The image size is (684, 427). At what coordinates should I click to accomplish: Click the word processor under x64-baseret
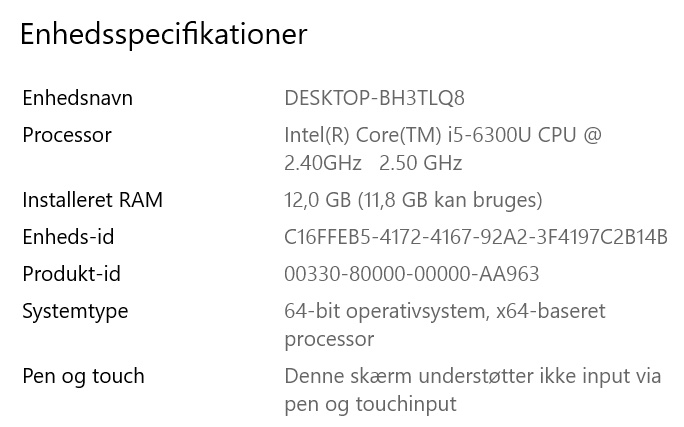[329, 339]
